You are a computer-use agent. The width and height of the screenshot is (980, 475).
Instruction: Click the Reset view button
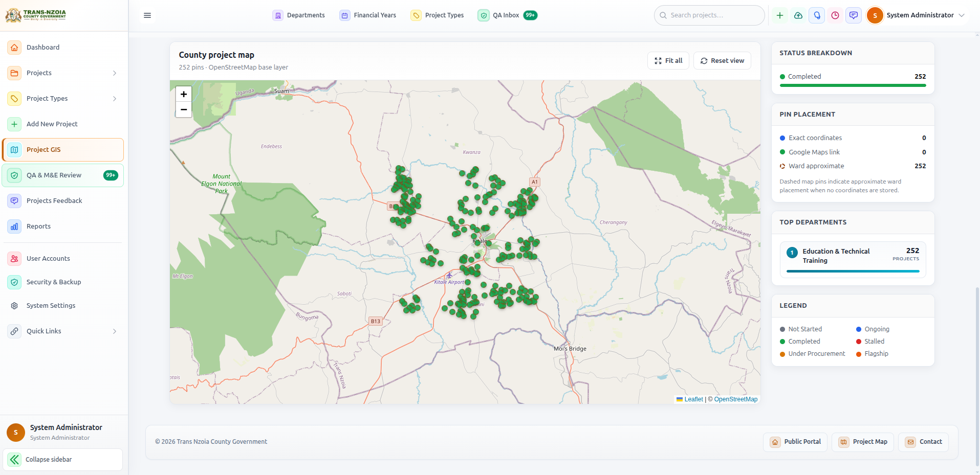pos(722,61)
